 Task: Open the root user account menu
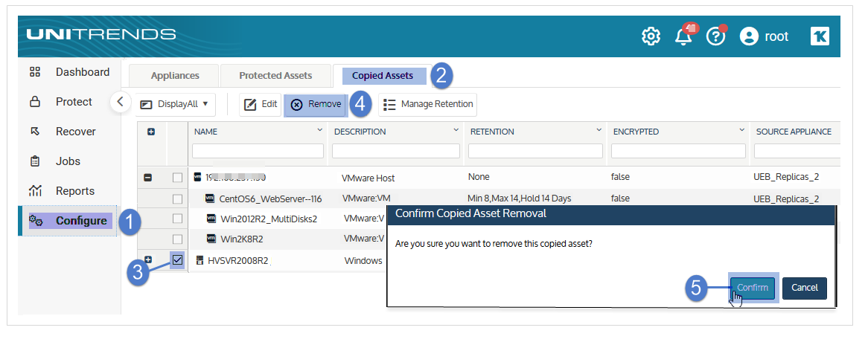click(x=764, y=36)
